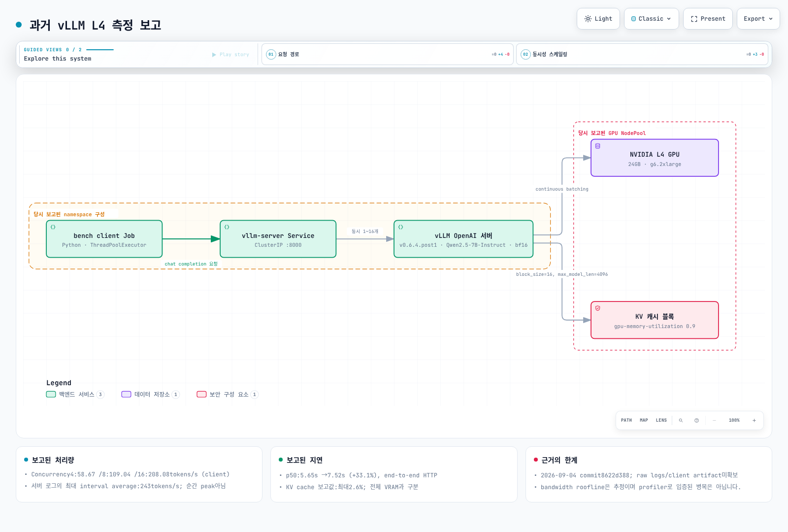Click the code icon on vLLM OpenAI 서버
788x532 pixels.
point(401,227)
